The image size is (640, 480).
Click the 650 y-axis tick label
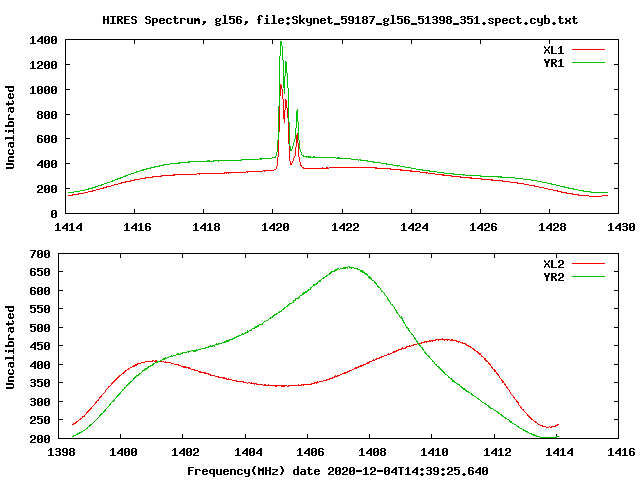[40, 273]
